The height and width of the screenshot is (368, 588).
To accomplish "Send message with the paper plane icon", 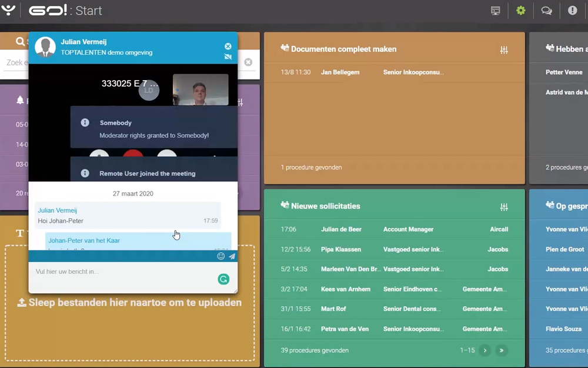I will pyautogui.click(x=232, y=257).
